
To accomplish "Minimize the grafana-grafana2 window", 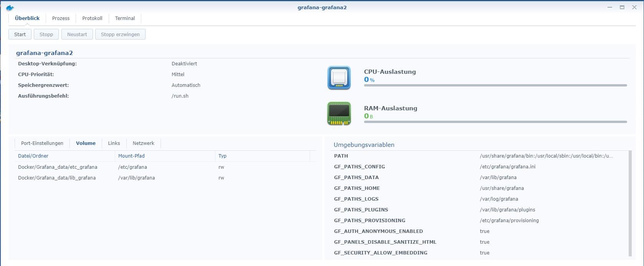I will pyautogui.click(x=610, y=7).
